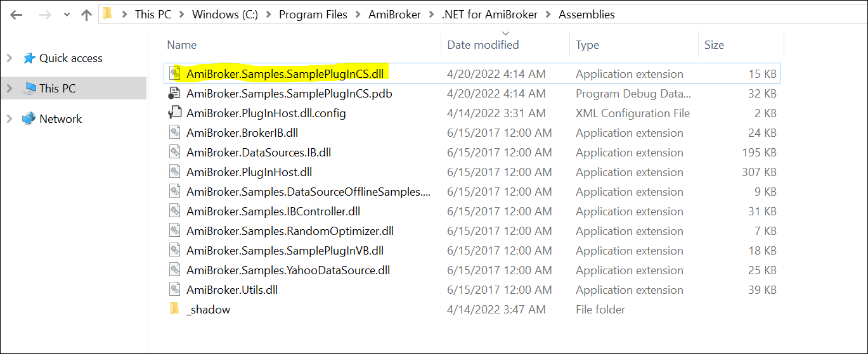This screenshot has height=354, width=868.
Task: Navigate to Program Files in breadcrumb
Action: [x=313, y=15]
